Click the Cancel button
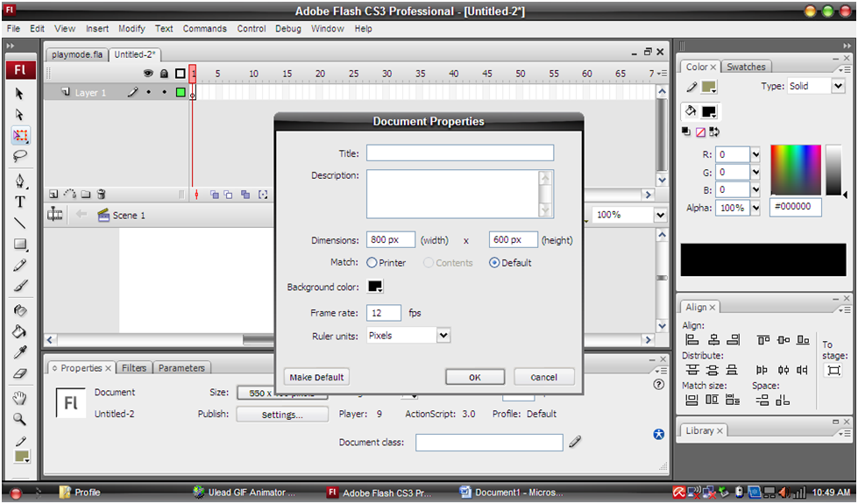 (x=544, y=377)
